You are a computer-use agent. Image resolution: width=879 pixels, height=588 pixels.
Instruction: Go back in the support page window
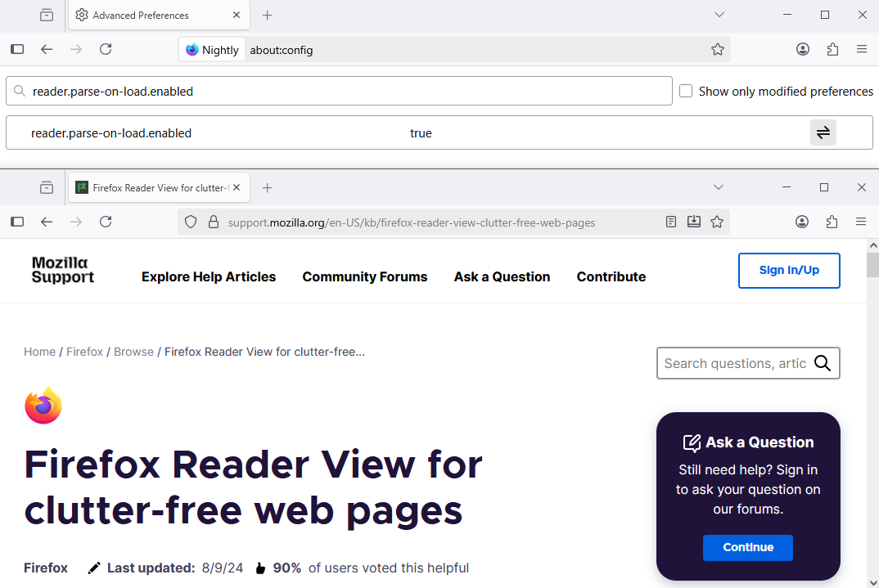47,222
